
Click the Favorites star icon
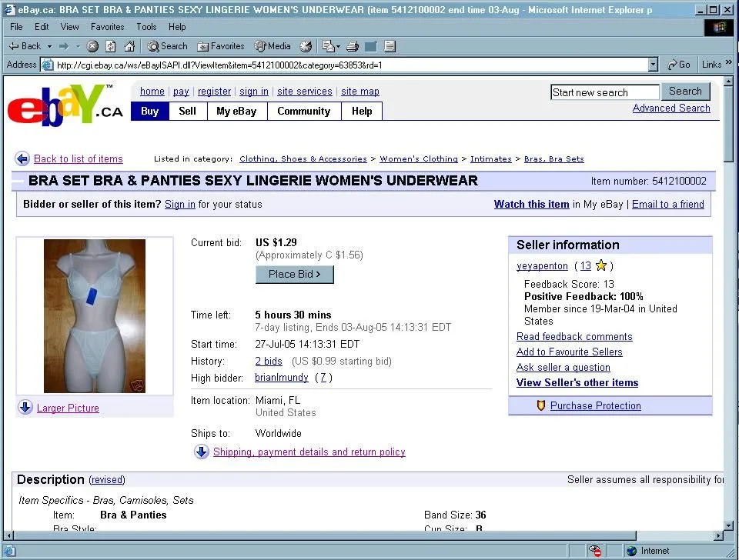(x=201, y=46)
